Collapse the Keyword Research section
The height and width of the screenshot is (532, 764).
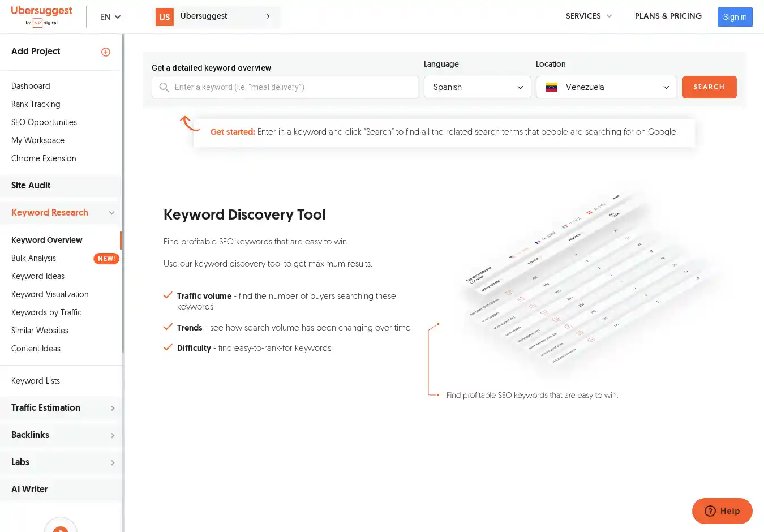click(111, 213)
